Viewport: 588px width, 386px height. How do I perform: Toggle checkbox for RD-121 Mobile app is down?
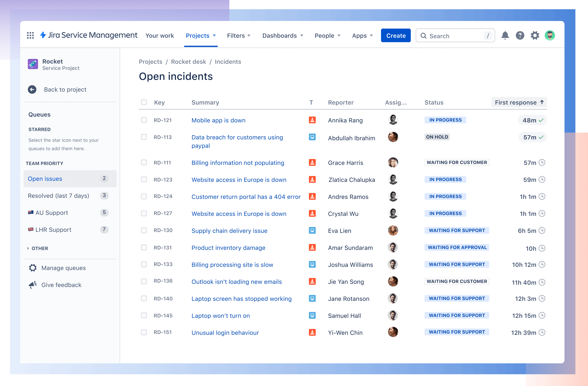pos(144,120)
